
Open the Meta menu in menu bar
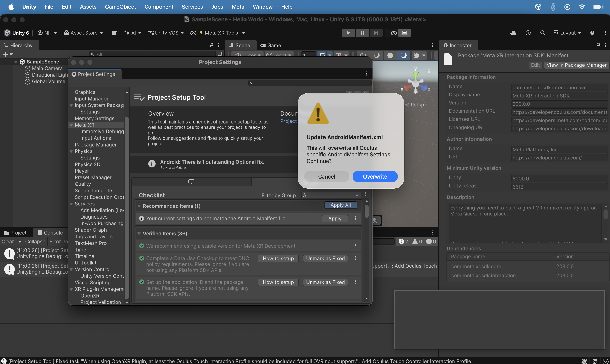(x=238, y=7)
